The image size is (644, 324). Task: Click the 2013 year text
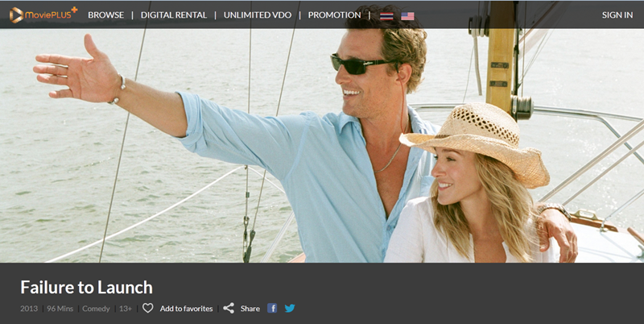(x=29, y=309)
